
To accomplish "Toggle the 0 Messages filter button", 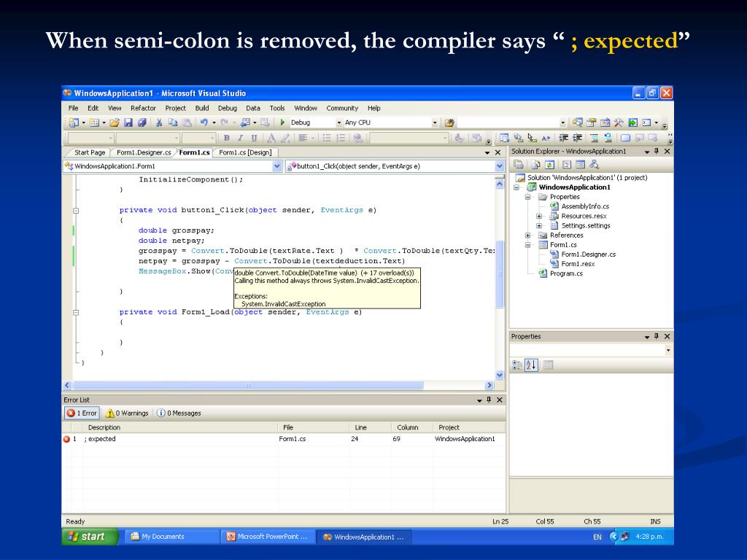I will [x=179, y=413].
